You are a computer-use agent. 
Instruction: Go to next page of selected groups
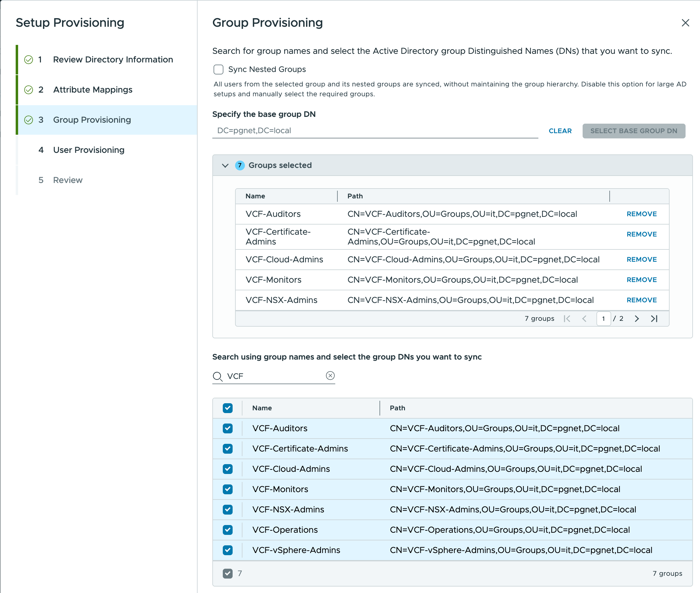pos(636,318)
